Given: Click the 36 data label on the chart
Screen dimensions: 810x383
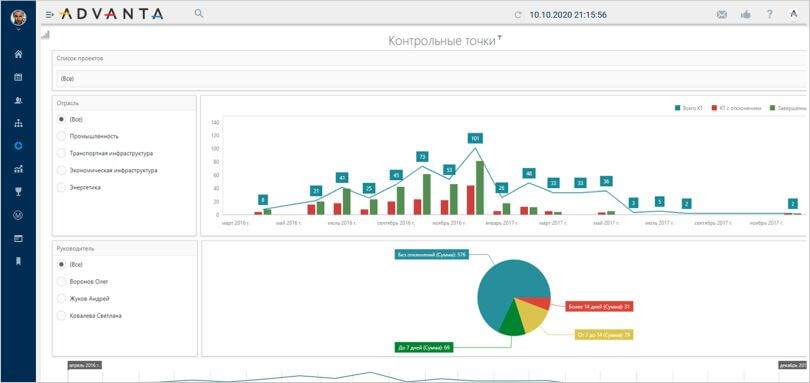Looking at the screenshot, I should [606, 181].
